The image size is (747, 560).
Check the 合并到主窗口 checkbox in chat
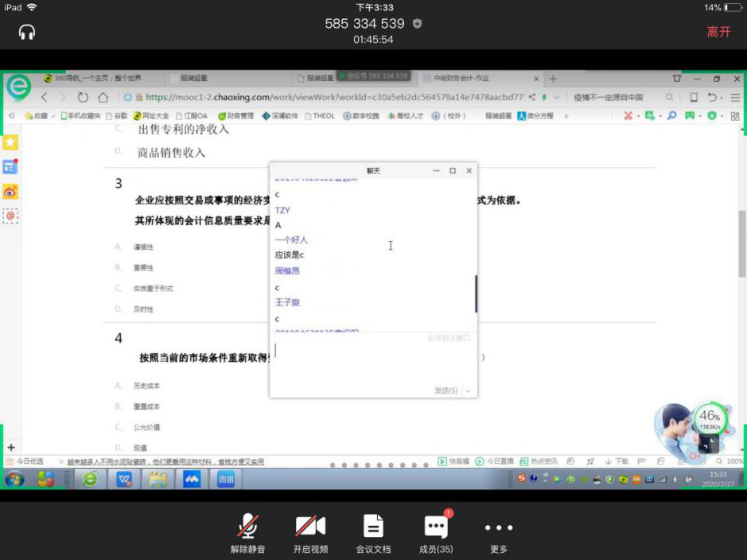(467, 338)
